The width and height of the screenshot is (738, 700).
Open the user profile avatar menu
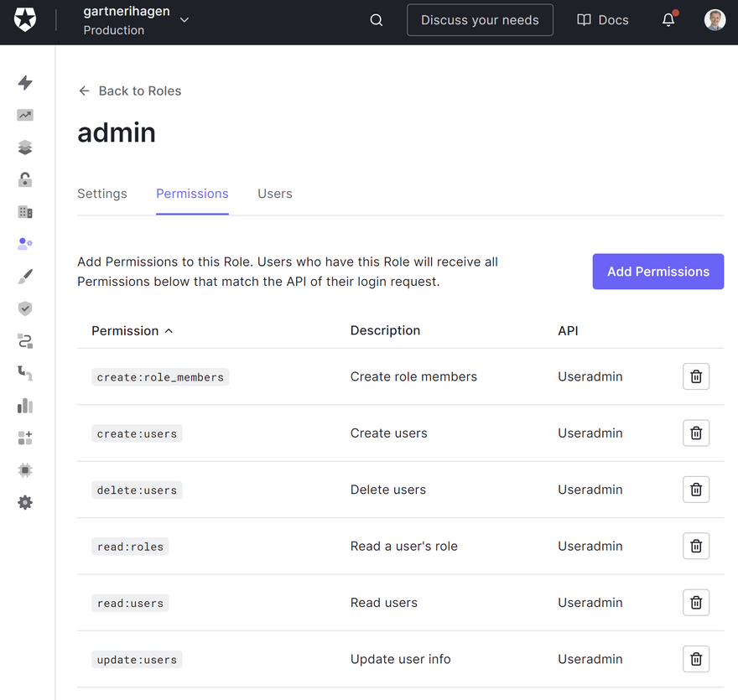pos(715,20)
